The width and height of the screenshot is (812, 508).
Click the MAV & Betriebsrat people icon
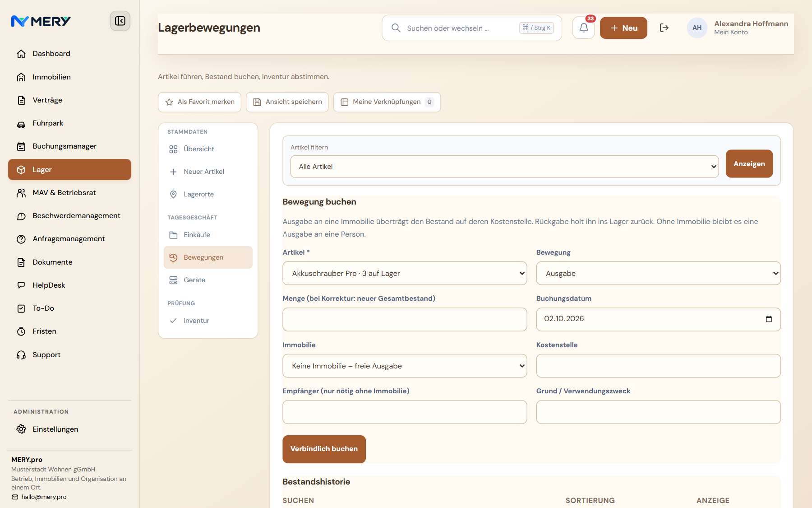21,193
